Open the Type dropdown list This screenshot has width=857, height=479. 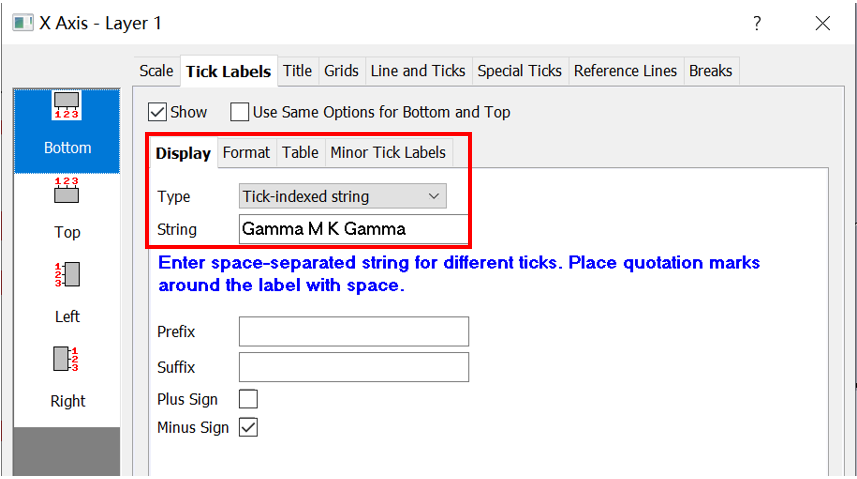coord(343,196)
